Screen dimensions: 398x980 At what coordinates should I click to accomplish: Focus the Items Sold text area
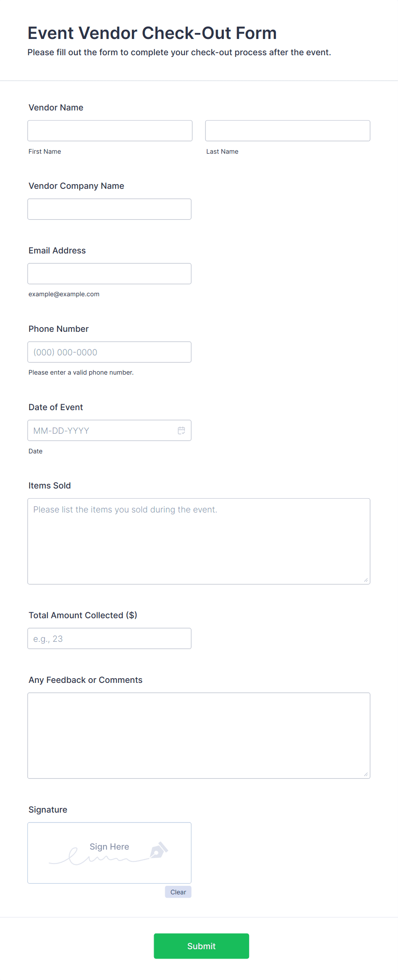(199, 541)
